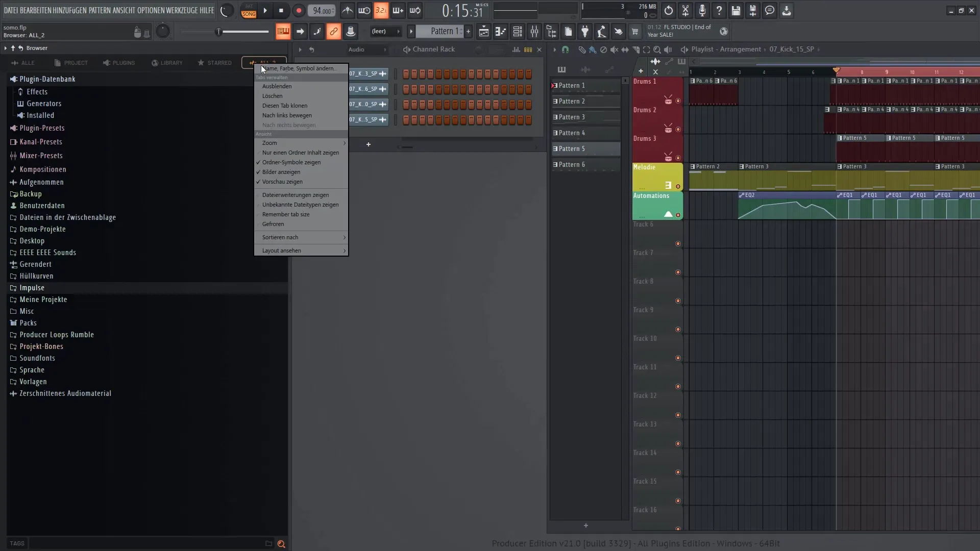Click the 0:15:31 time display
Image resolution: width=980 pixels, height=551 pixels.
click(463, 11)
